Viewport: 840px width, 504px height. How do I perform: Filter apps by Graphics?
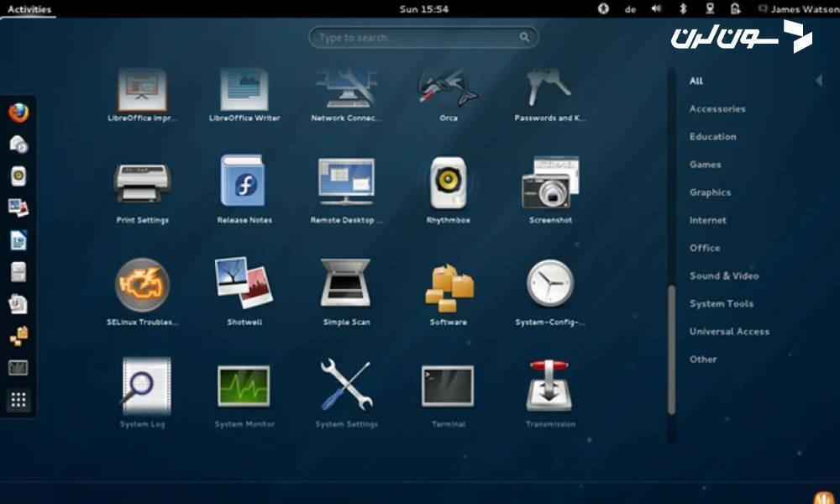click(710, 192)
